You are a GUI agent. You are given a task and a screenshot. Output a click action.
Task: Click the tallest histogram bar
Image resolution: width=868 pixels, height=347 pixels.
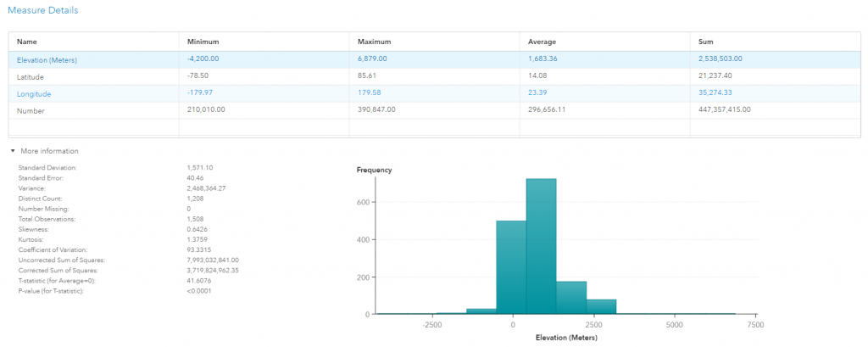(x=541, y=246)
